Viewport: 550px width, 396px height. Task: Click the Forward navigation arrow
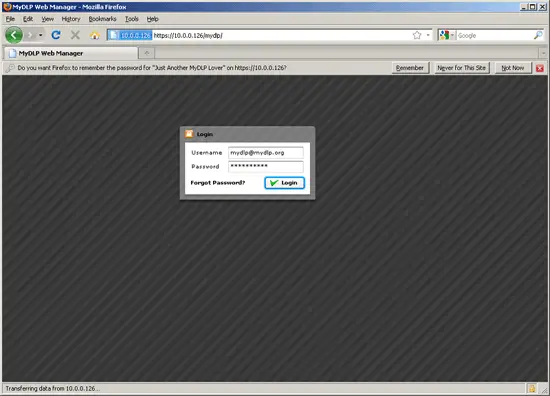tap(30, 35)
